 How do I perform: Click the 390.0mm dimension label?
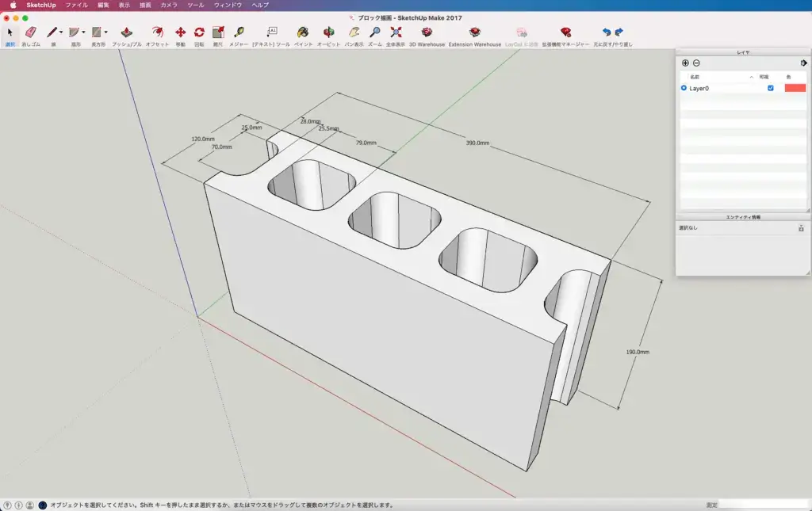pos(477,143)
